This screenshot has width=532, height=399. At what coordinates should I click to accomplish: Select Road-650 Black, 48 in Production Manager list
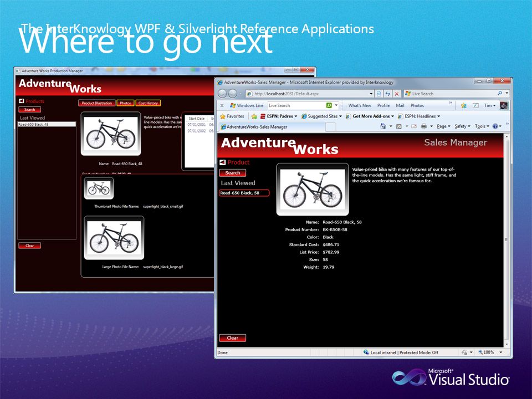pyautogui.click(x=47, y=124)
